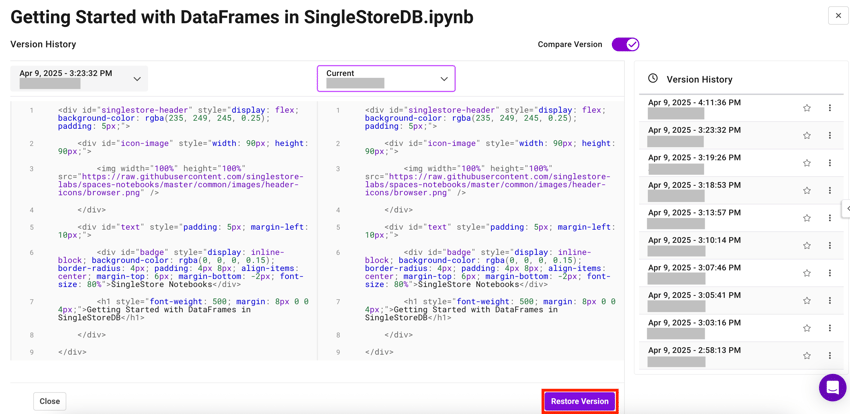
Task: Open more options for 2:58:13 PM version
Action: pyautogui.click(x=829, y=355)
